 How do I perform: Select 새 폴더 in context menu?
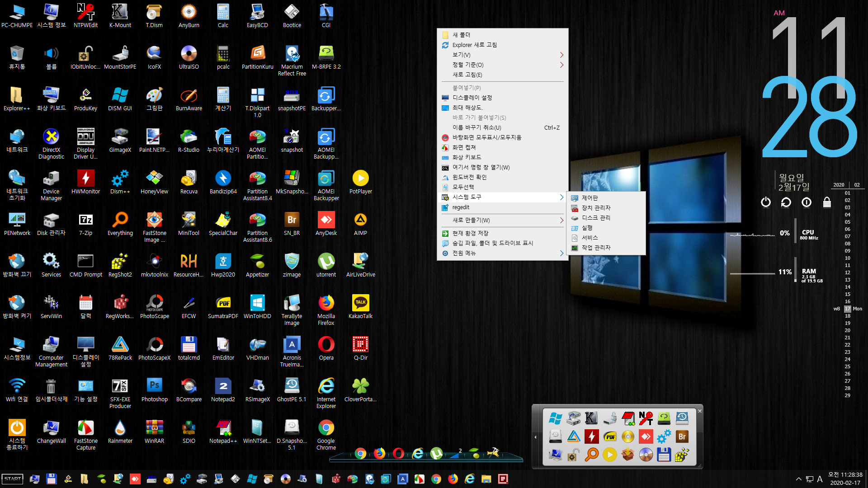[x=502, y=35]
